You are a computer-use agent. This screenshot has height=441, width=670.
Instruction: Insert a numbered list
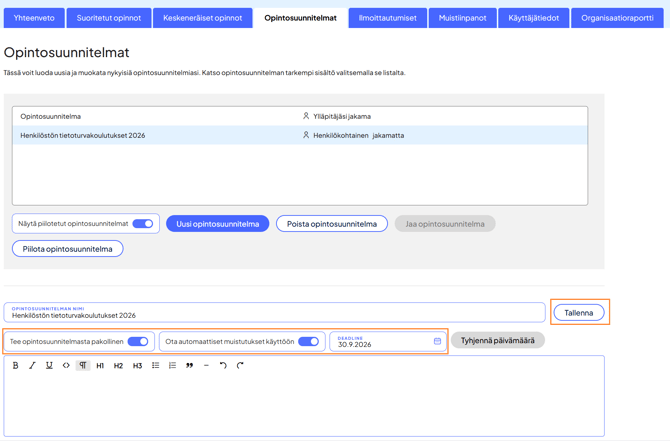coord(172,366)
